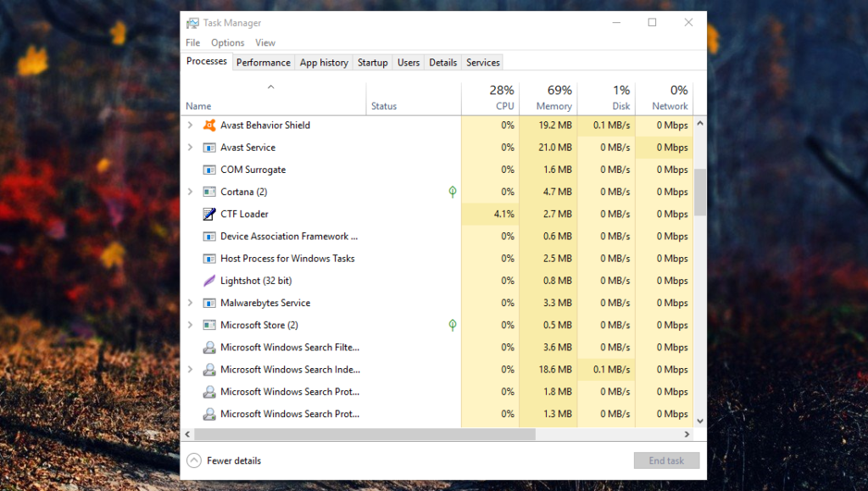Click the CTF Loader pen icon

pos(209,214)
